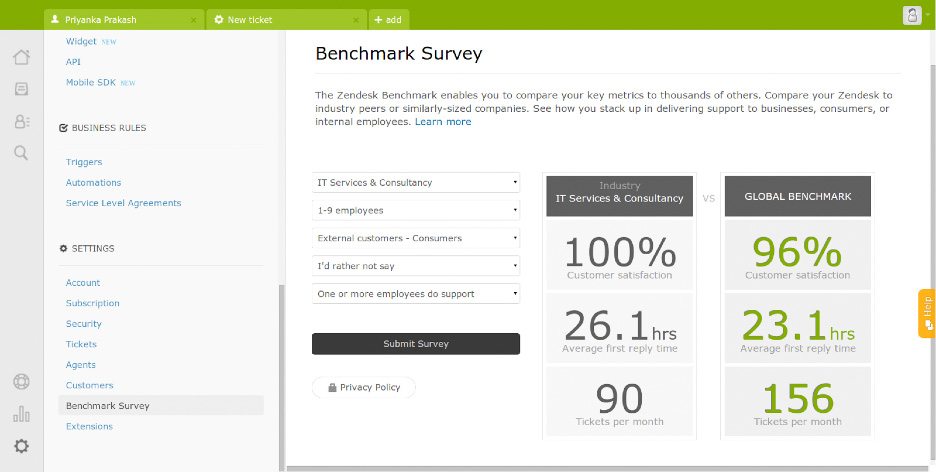
Task: Open Service Level Agreements
Action: pos(123,203)
